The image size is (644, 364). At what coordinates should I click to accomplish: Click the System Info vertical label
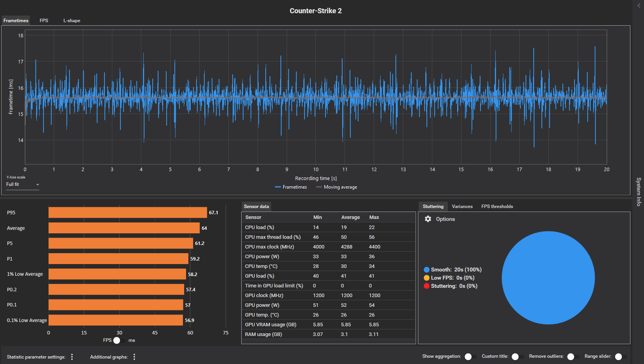[x=639, y=192]
